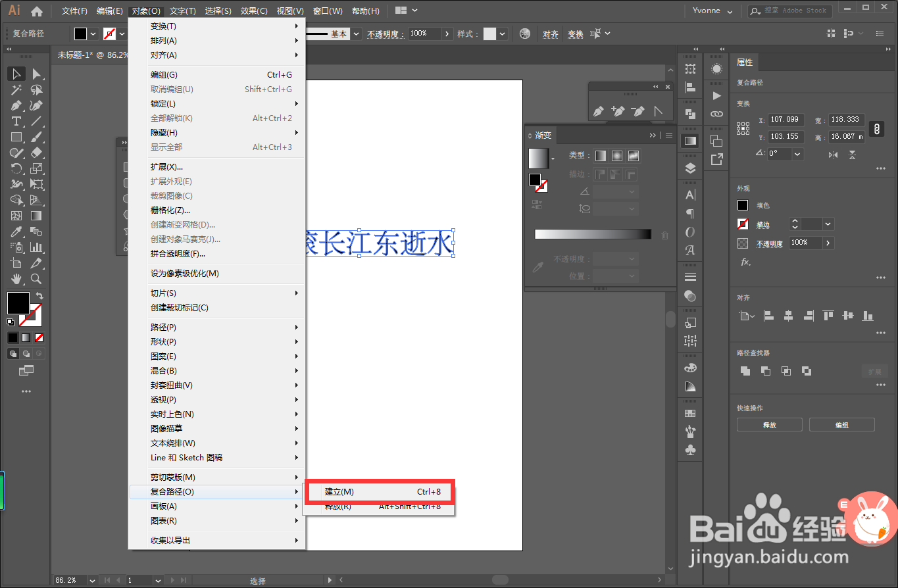This screenshot has height=588, width=898.
Task: Click the black 填色 color swatch
Action: click(743, 205)
